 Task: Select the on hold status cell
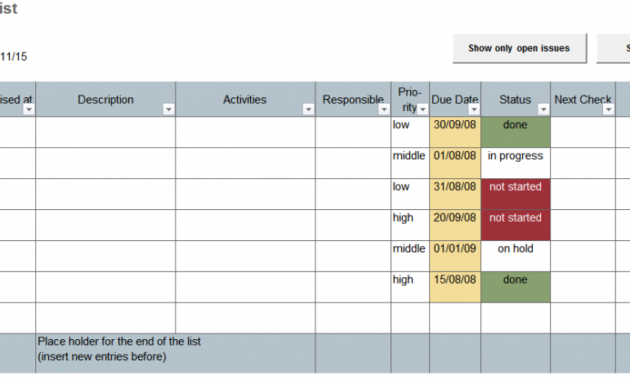(x=515, y=256)
